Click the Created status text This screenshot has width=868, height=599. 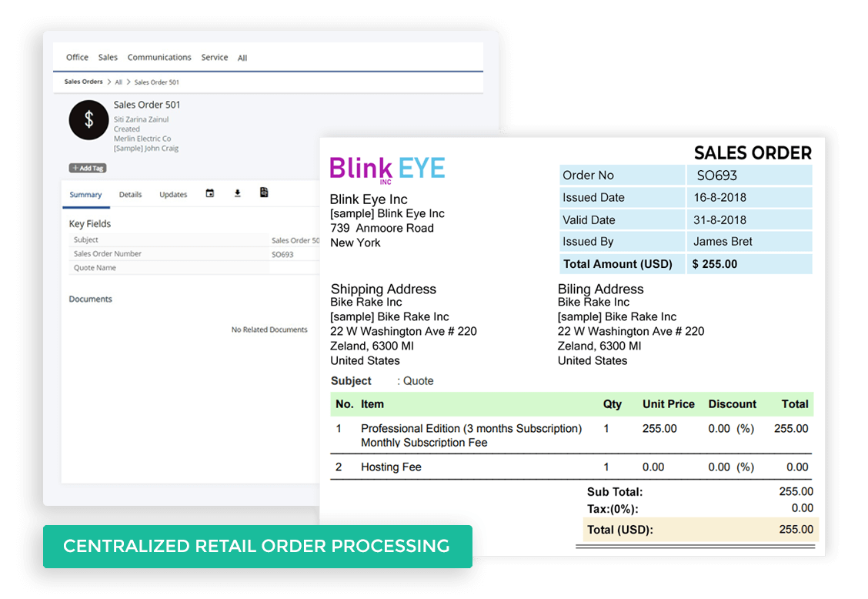point(127,129)
